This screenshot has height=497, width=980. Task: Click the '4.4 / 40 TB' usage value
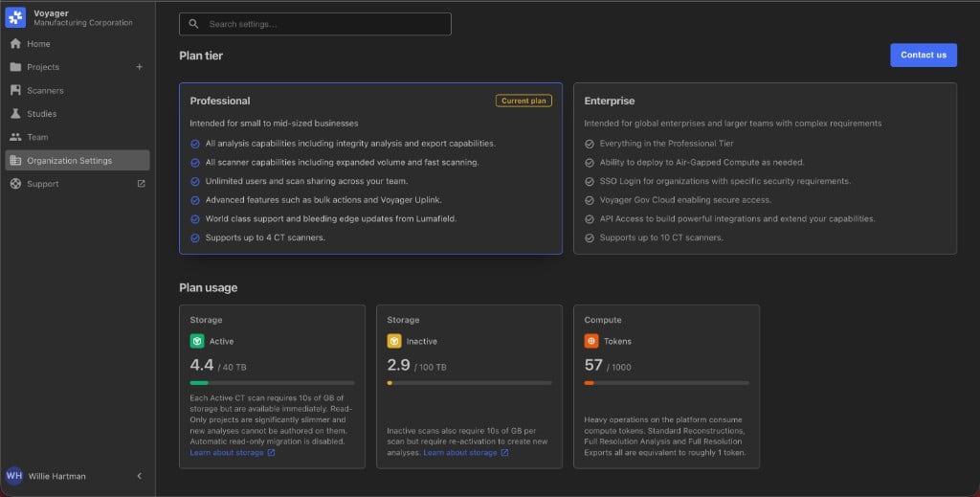(x=218, y=365)
